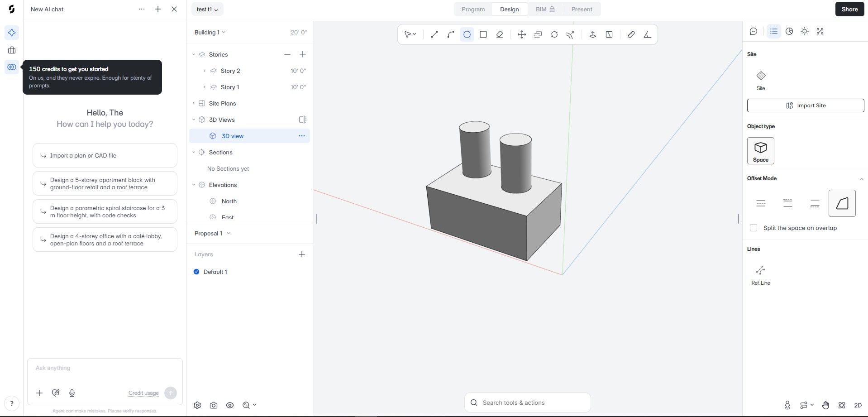Open the Proposal 1 dropdown

click(212, 233)
